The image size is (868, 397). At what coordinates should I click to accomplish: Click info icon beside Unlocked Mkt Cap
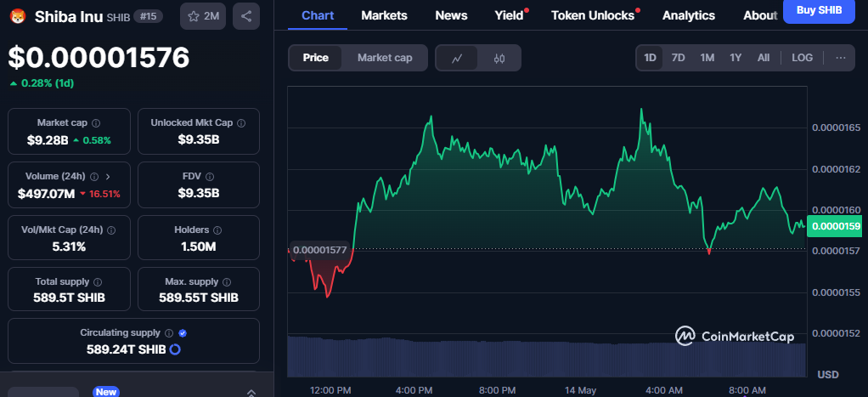241,123
